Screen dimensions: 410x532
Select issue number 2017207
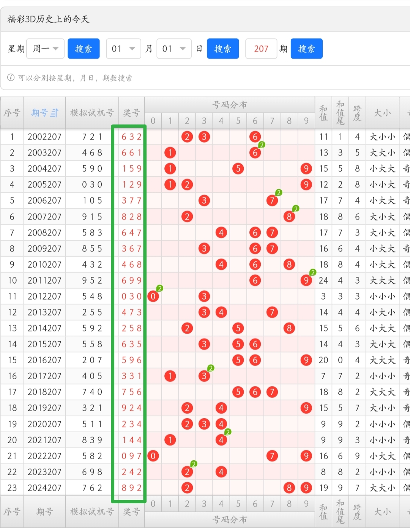coord(44,376)
